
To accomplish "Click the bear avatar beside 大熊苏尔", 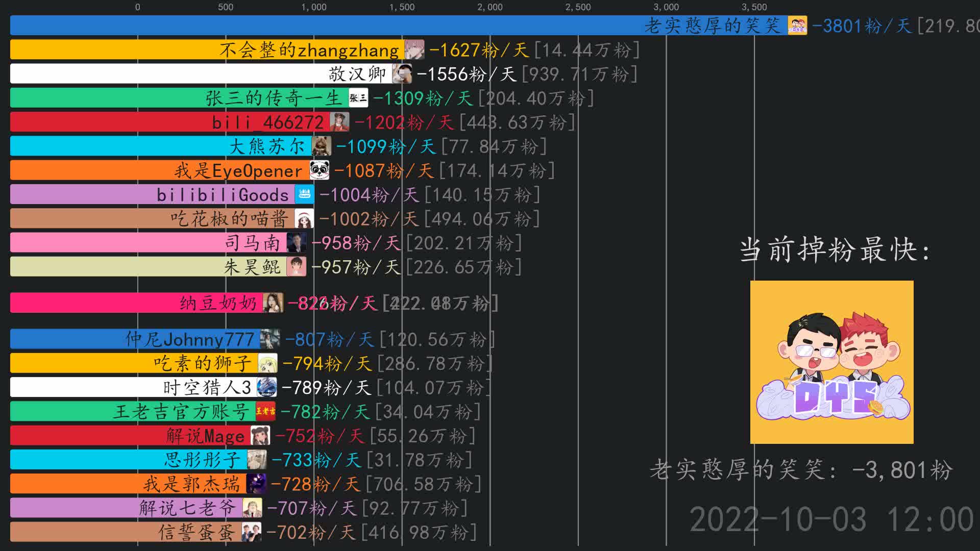I will (x=322, y=146).
